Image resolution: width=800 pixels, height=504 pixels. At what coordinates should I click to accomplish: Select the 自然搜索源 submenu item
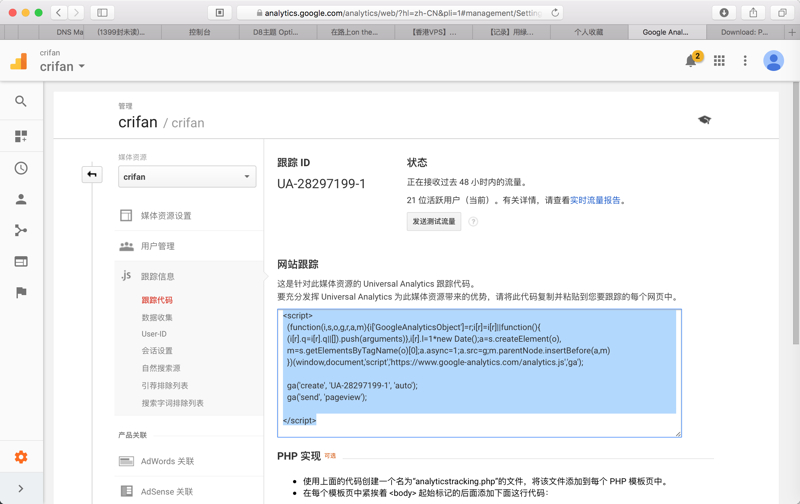point(161,368)
